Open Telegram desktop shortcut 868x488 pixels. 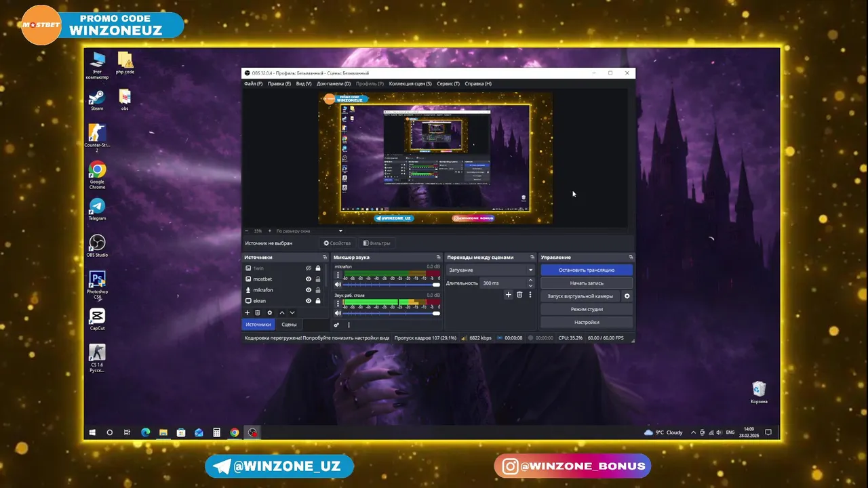(x=97, y=209)
